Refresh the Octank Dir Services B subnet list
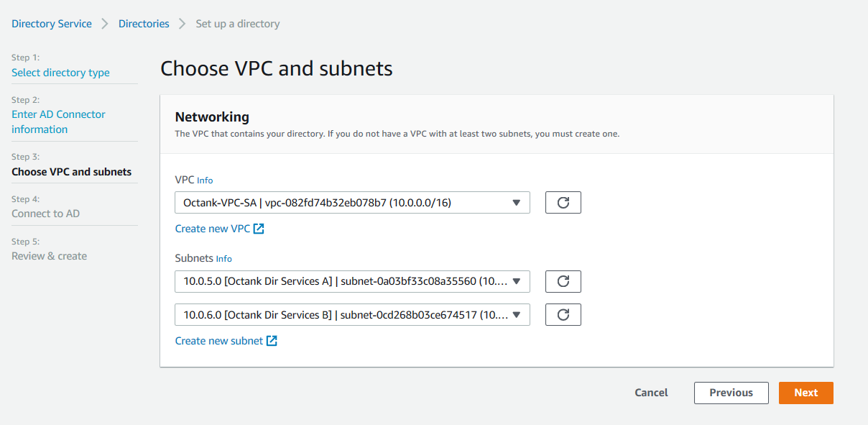 pyautogui.click(x=563, y=315)
